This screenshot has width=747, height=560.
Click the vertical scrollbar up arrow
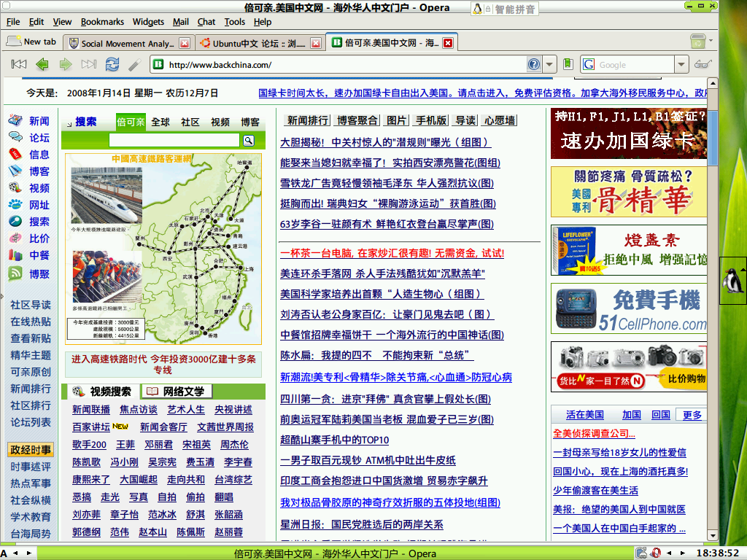(x=713, y=83)
